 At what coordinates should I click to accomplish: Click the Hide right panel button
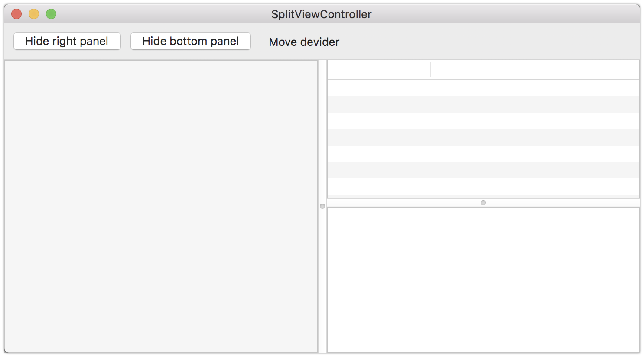(67, 41)
